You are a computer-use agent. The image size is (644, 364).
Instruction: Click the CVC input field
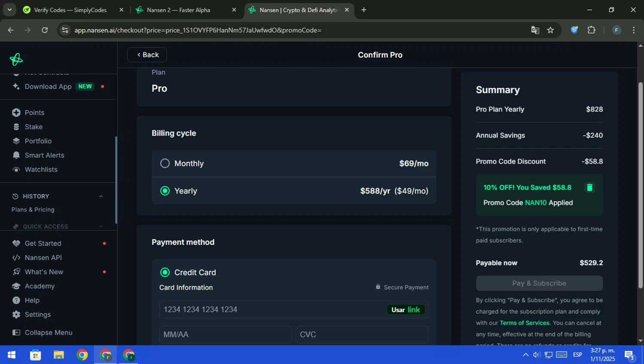[x=362, y=334]
